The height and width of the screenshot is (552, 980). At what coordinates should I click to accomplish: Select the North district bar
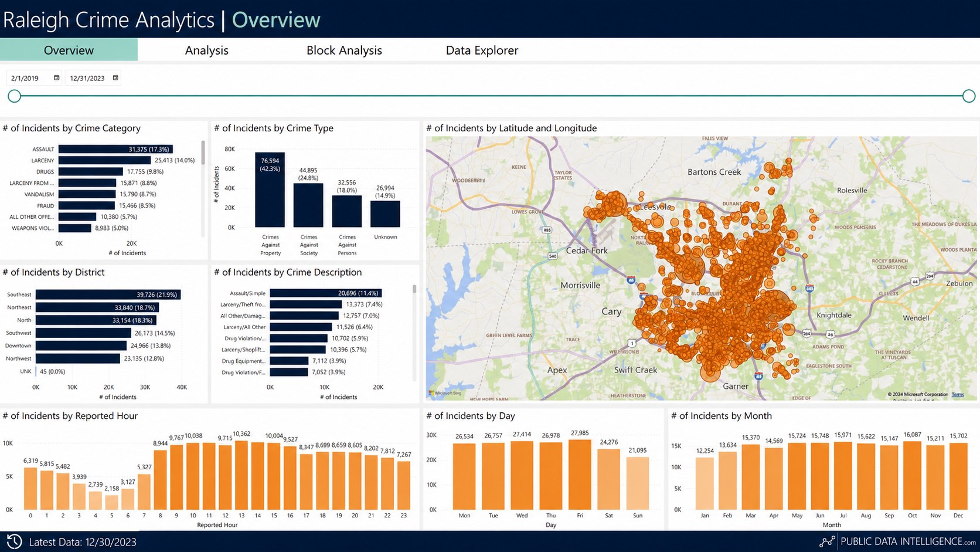[x=96, y=320]
